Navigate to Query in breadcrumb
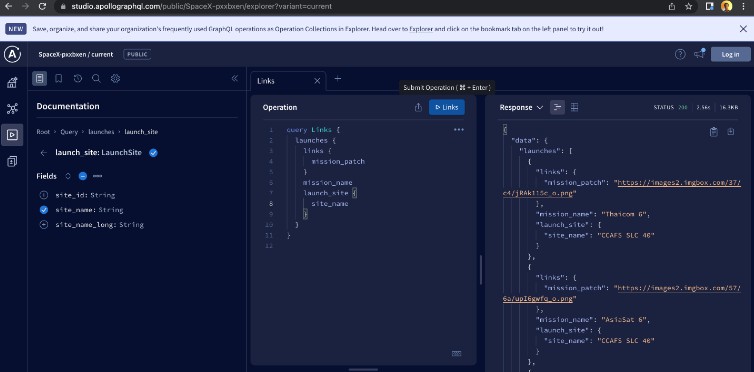The width and height of the screenshot is (754, 372). [69, 132]
